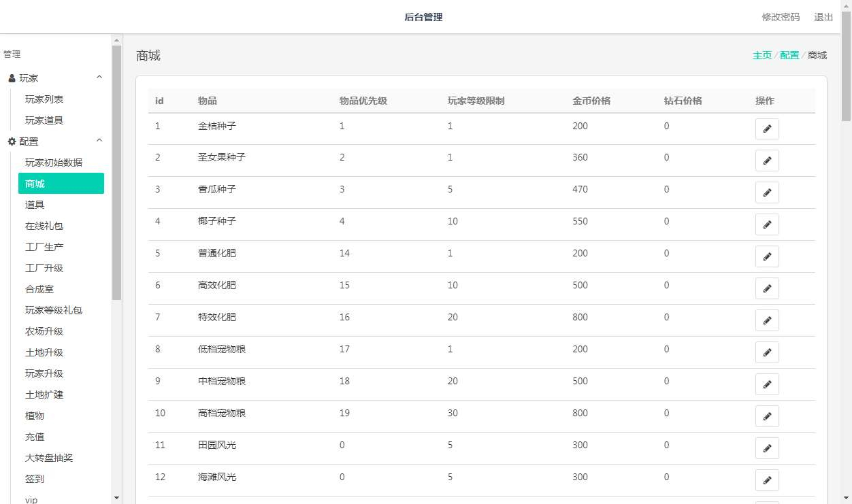
Task: Select 玩家升级 menu item
Action: click(44, 373)
